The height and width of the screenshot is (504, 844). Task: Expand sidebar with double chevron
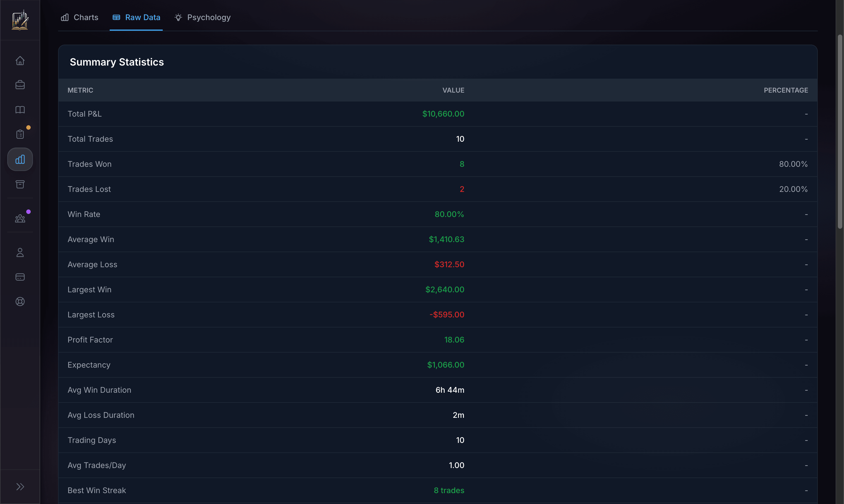click(x=20, y=487)
